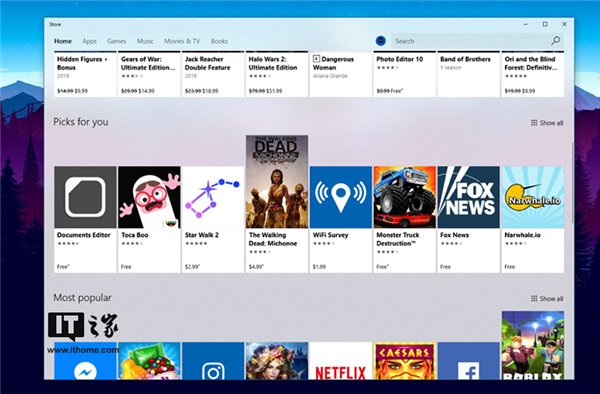Viewport: 600px width, 394px height.
Task: Open the WiFi Survey app icon
Action: tap(341, 197)
